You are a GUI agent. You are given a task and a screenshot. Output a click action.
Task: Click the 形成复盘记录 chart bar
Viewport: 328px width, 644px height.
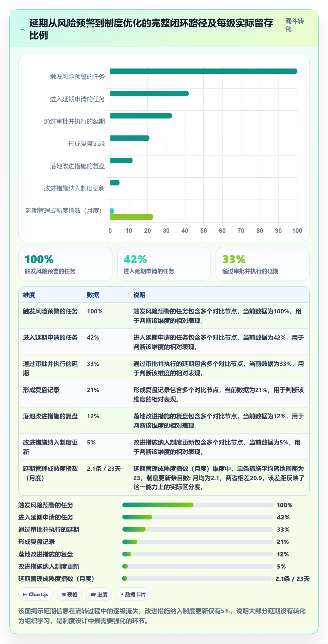[x=130, y=138]
